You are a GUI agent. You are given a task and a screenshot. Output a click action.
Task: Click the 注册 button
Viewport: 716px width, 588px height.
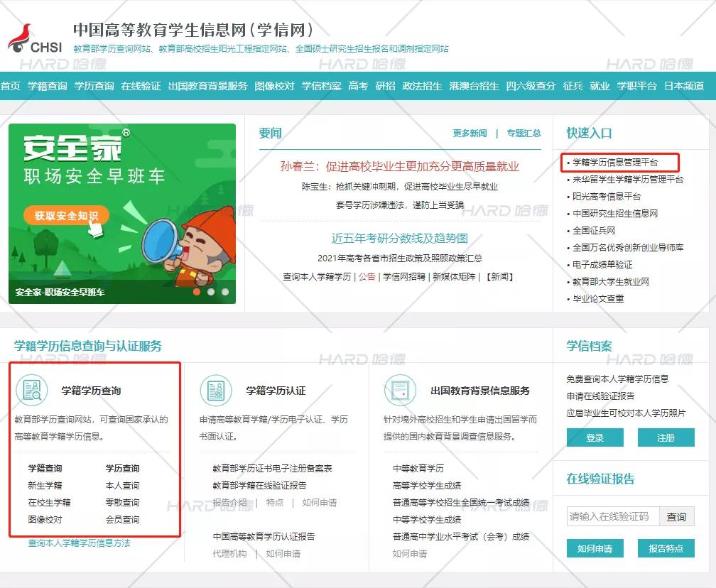coord(666,437)
